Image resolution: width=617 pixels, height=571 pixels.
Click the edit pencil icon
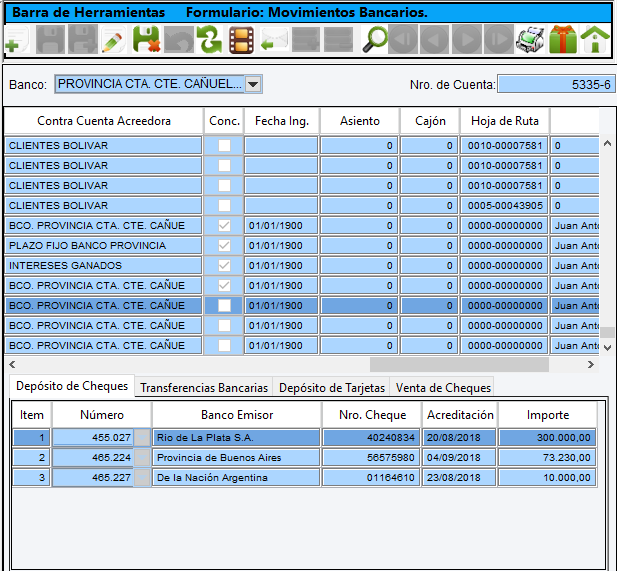click(114, 40)
